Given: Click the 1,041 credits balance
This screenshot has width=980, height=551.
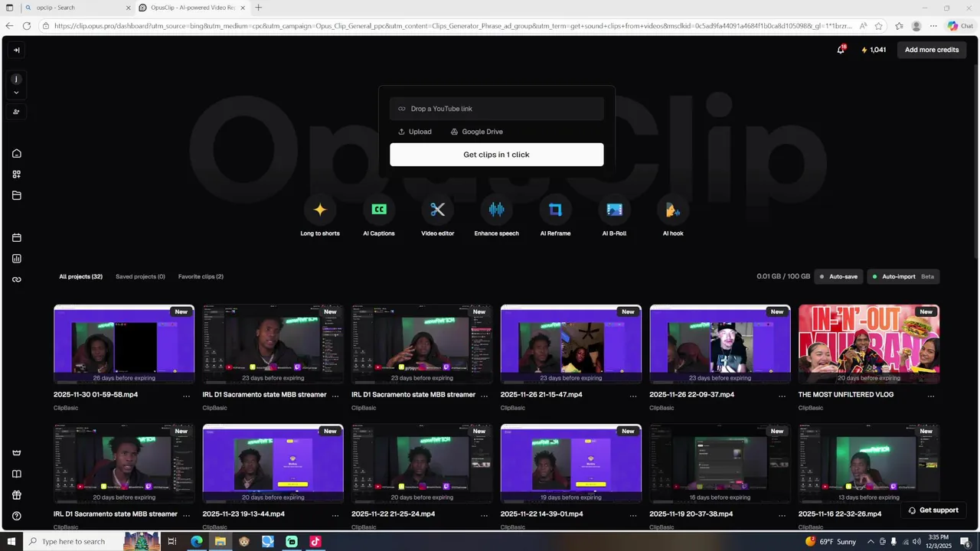Looking at the screenshot, I should [x=874, y=50].
